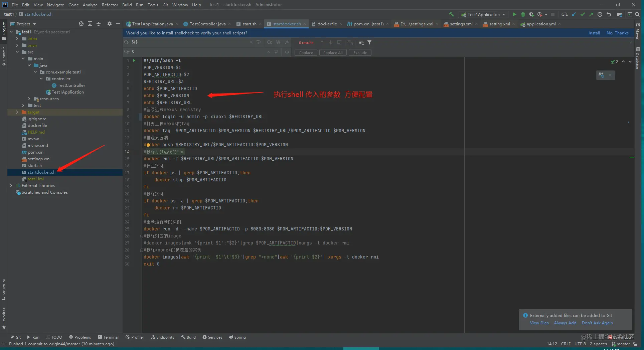The height and width of the screenshot is (350, 644).
Task: Expand the resources folder
Action: tap(29, 99)
